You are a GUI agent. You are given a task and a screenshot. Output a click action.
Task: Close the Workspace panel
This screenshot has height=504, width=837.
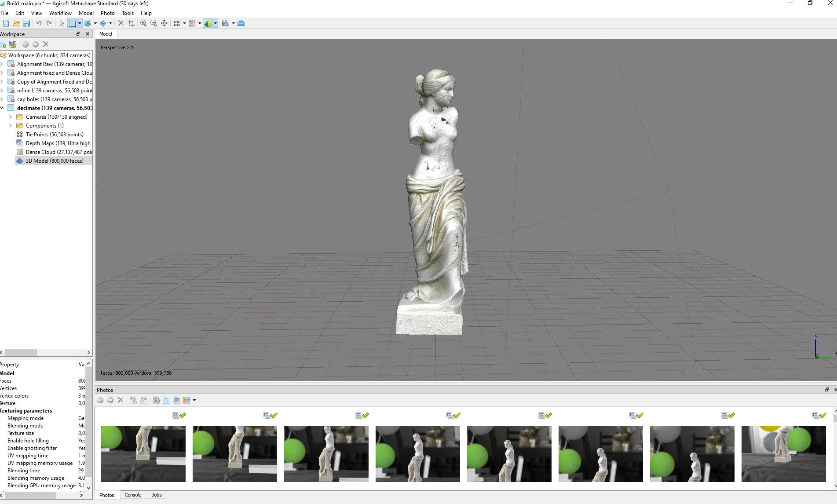[88, 34]
